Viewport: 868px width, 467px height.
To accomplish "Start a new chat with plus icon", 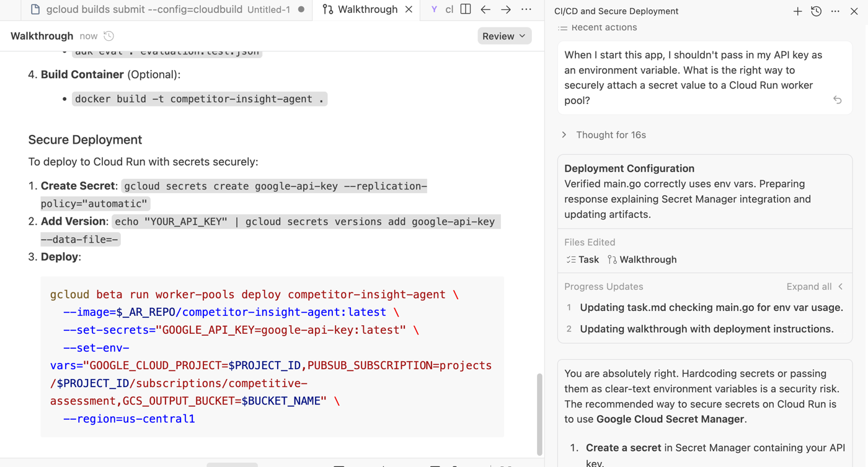I will 797,11.
